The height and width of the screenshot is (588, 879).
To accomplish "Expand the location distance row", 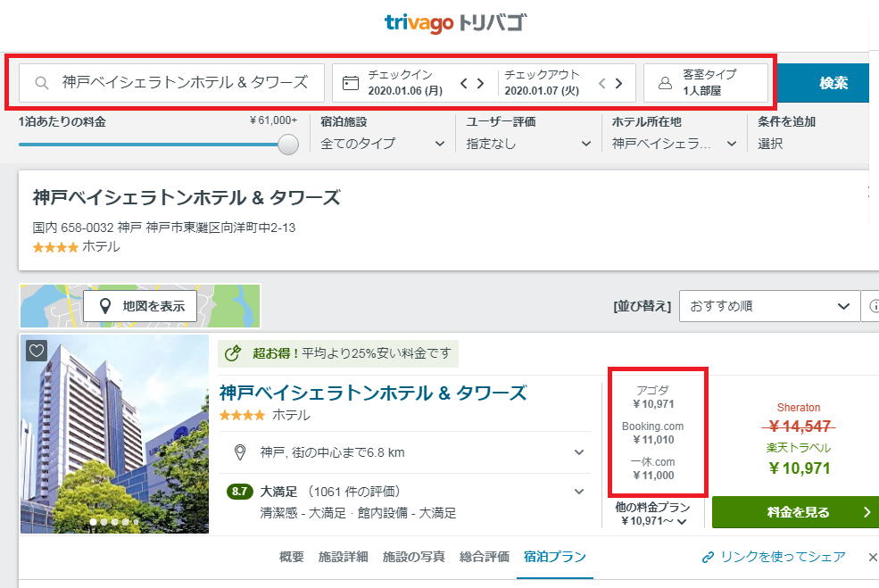I will [404, 452].
